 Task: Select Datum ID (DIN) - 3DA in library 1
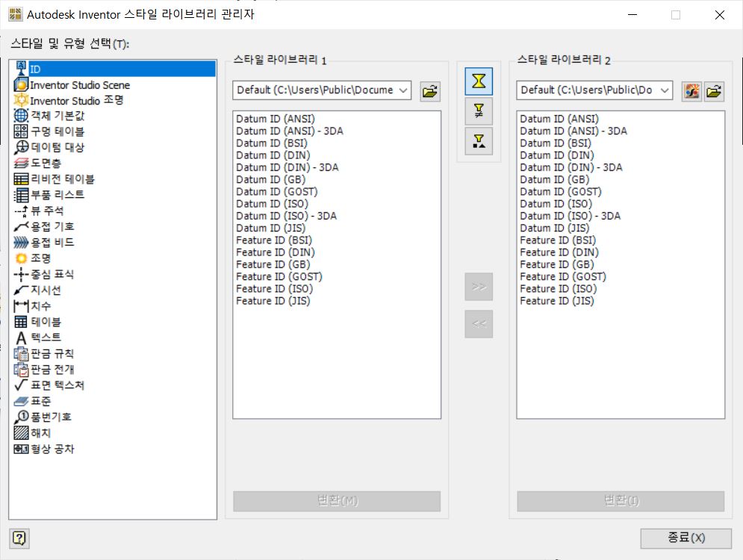click(287, 167)
